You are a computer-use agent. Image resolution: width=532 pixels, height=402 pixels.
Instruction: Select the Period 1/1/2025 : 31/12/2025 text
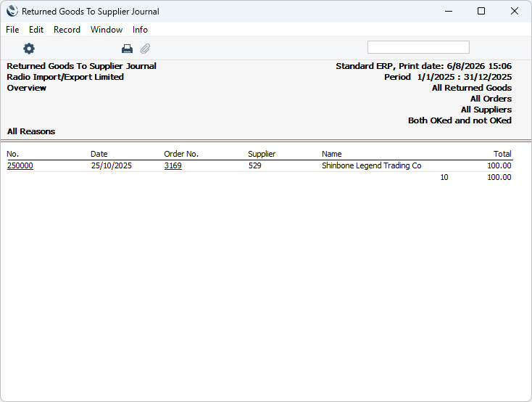(x=448, y=77)
